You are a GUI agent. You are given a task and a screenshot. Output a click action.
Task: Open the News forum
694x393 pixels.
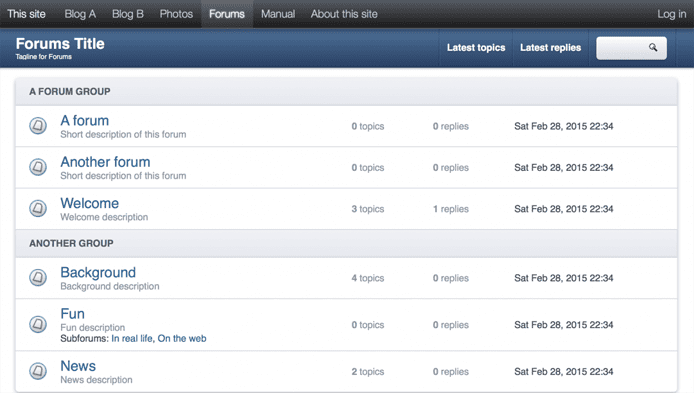click(x=78, y=366)
